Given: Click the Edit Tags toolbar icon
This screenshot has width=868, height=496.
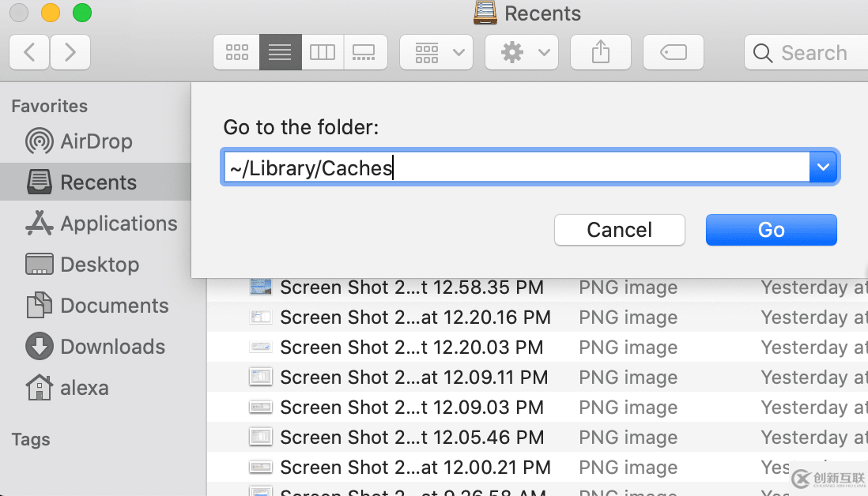Looking at the screenshot, I should pos(673,52).
